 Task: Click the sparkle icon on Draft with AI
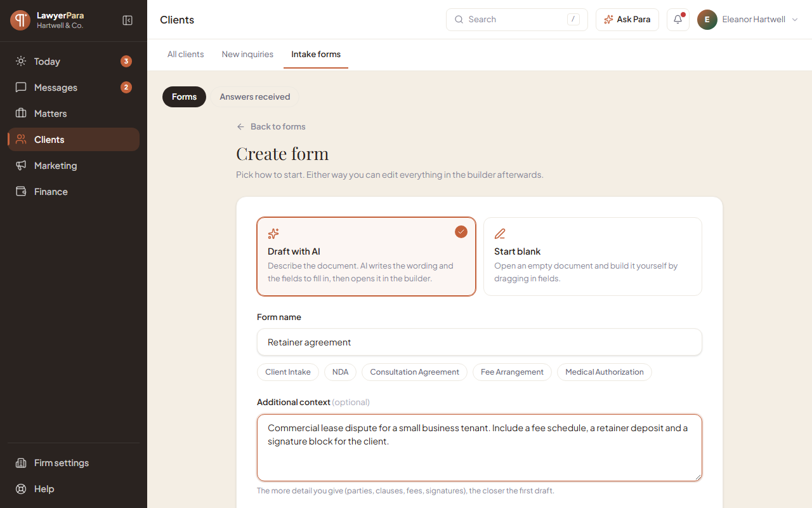[x=273, y=234]
